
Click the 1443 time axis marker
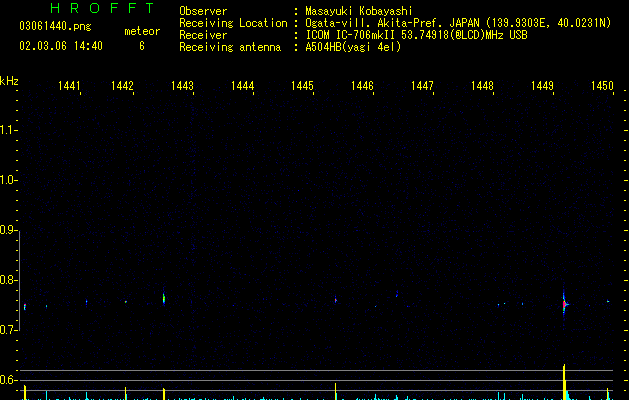pos(182,86)
